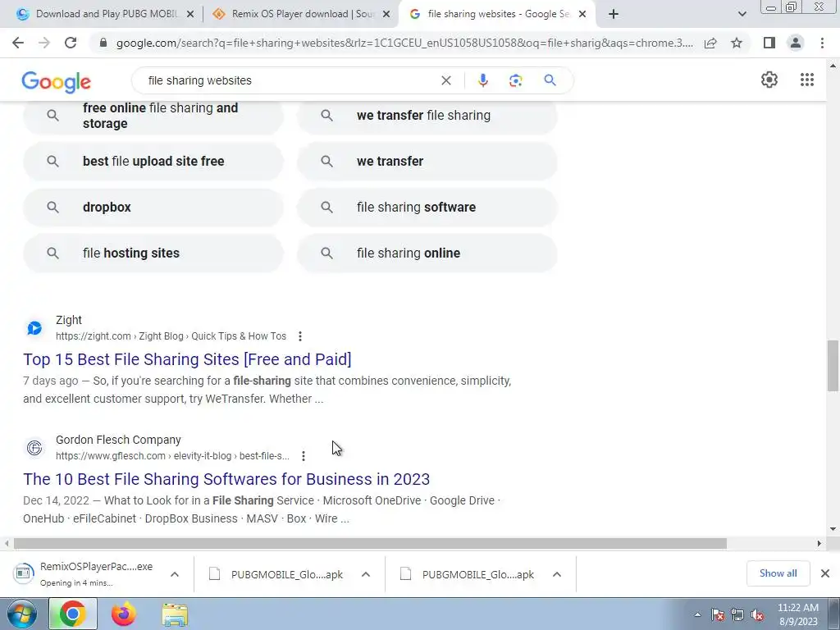The width and height of the screenshot is (840, 630).
Task: Select the 'dropbox' related search
Action: pyautogui.click(x=153, y=208)
